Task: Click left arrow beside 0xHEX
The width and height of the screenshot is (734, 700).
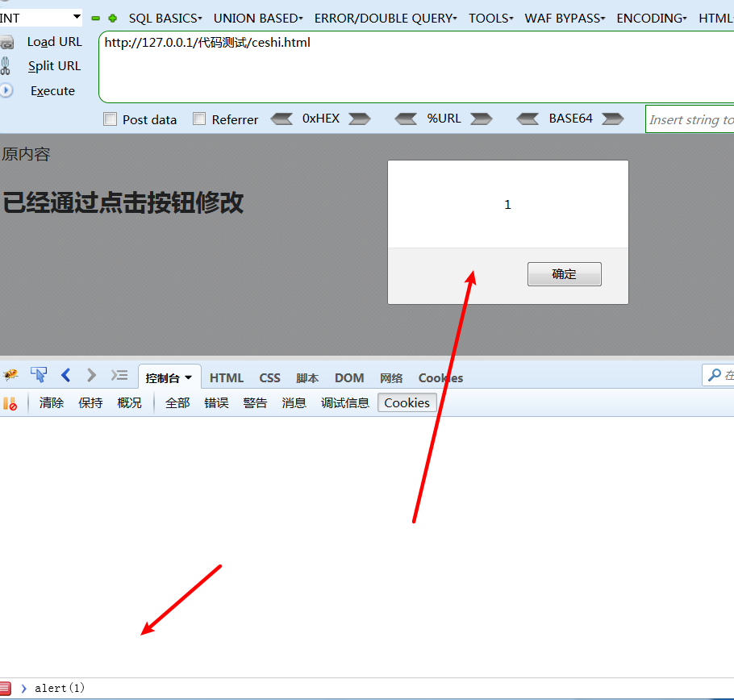Action: 282,119
